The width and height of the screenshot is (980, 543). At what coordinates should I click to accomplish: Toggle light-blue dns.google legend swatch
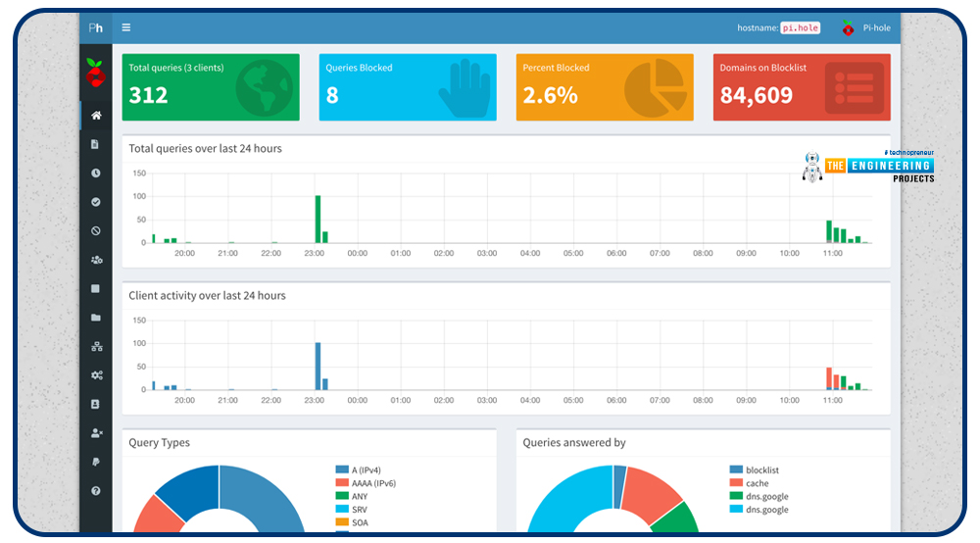[x=736, y=509]
